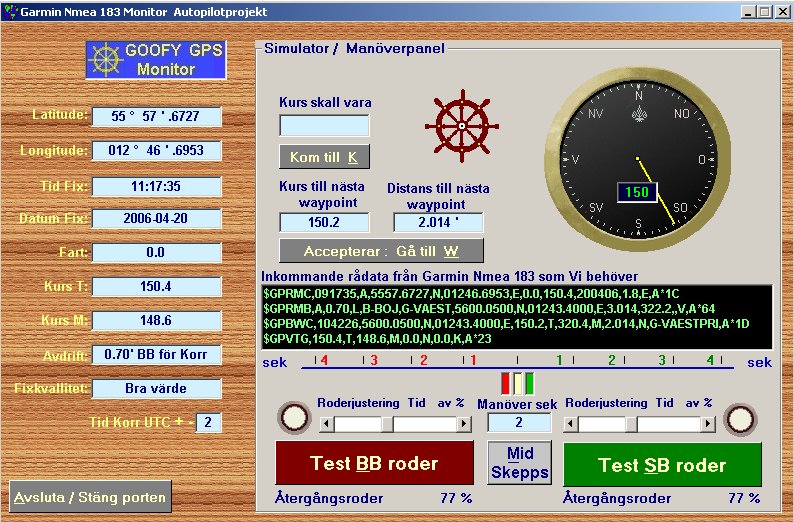Click the $GPBWC raw data line
This screenshot has width=794, height=522.
point(506,324)
